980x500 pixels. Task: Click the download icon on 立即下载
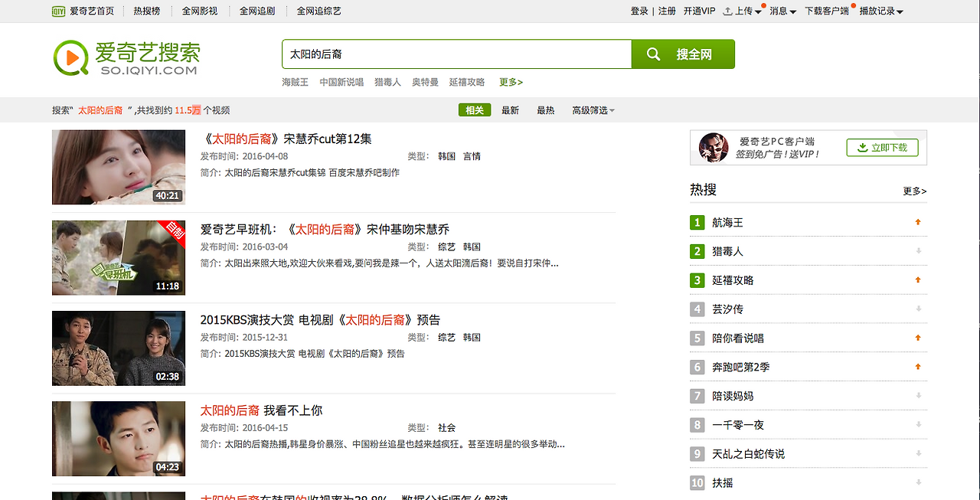coord(863,148)
